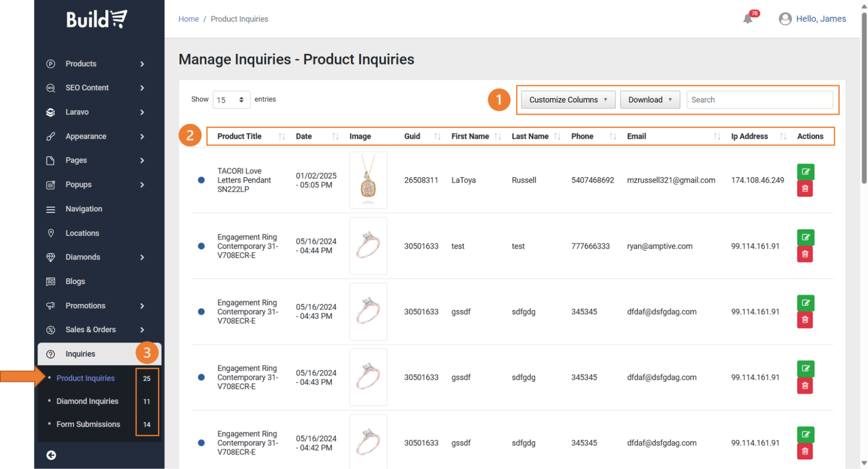Image resolution: width=868 pixels, height=469 pixels.
Task: Go to Home breadcrumb link
Action: (x=188, y=19)
